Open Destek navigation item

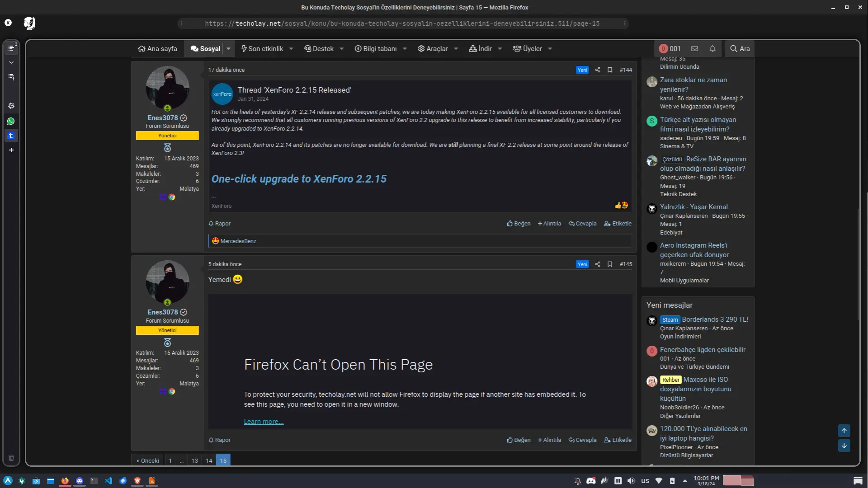click(x=319, y=49)
